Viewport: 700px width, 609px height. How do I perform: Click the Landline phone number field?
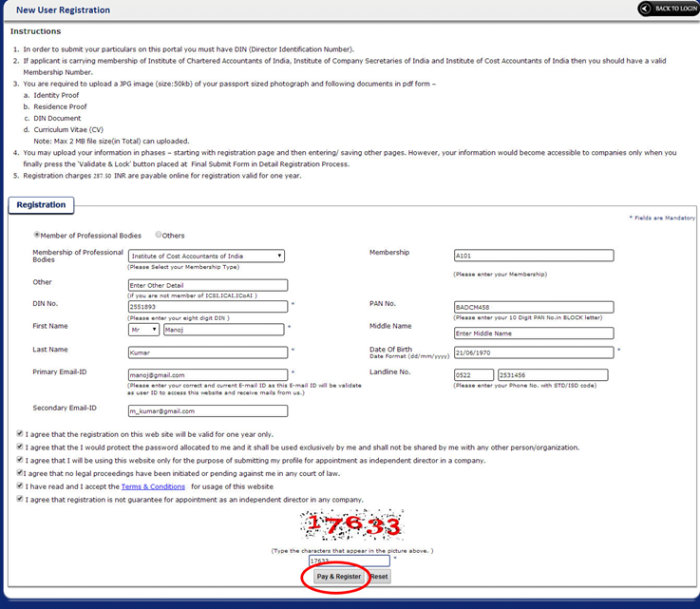(553, 374)
